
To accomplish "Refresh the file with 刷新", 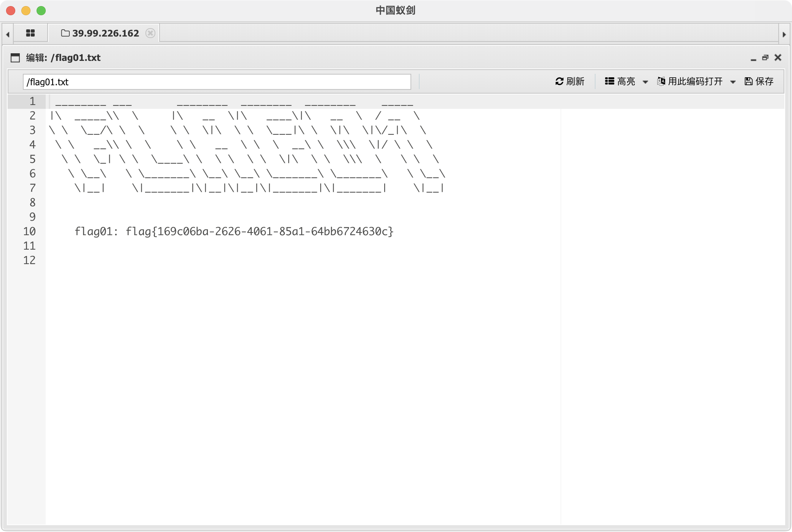I will [570, 81].
